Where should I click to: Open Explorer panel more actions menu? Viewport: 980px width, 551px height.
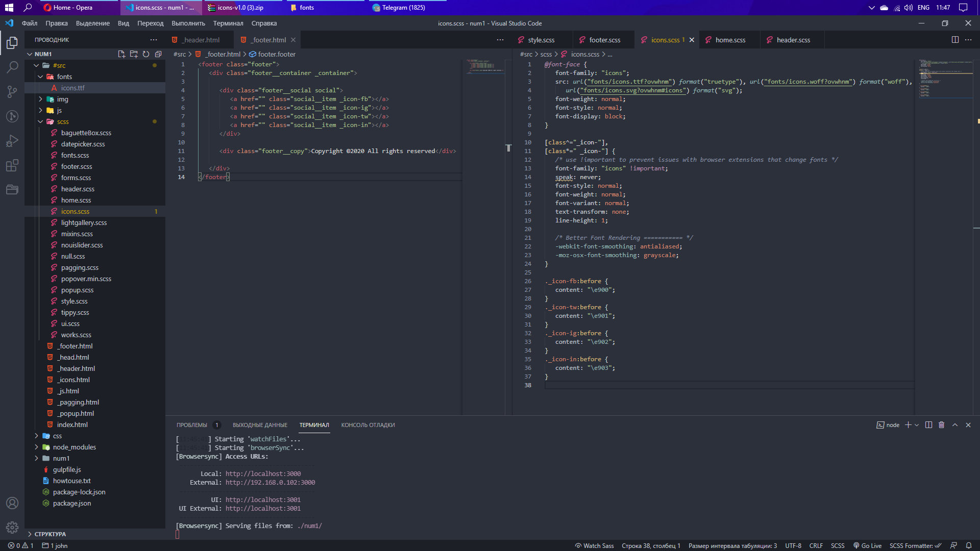click(x=154, y=40)
